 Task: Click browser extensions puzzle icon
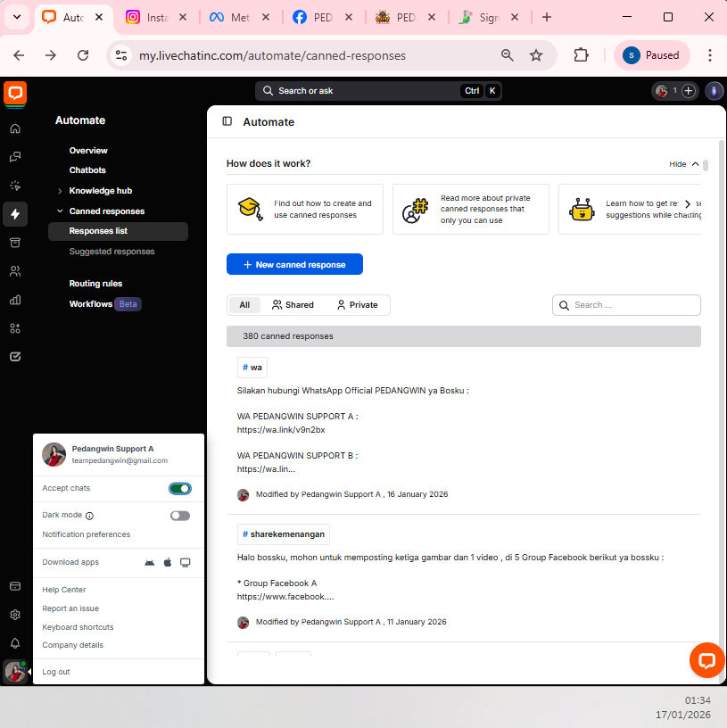581,55
